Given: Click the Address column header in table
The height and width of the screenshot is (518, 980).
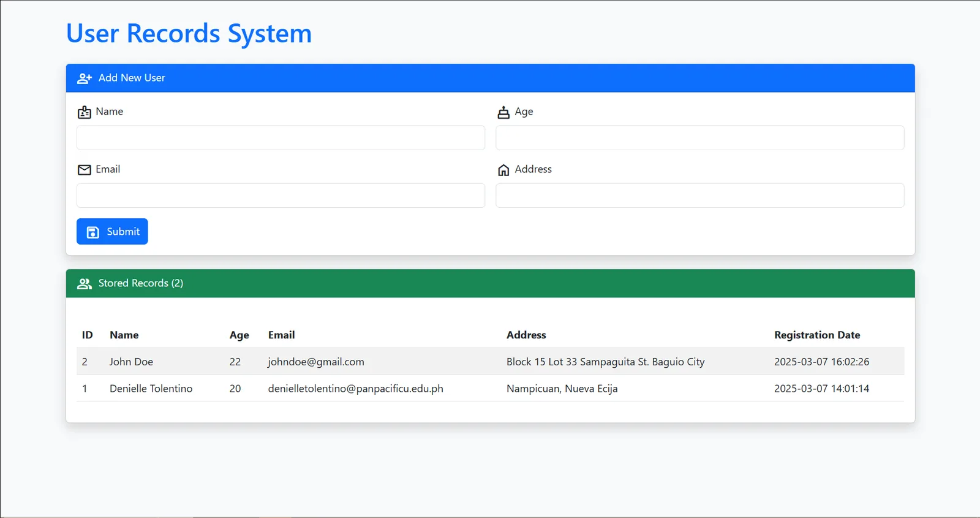Looking at the screenshot, I should [x=526, y=335].
